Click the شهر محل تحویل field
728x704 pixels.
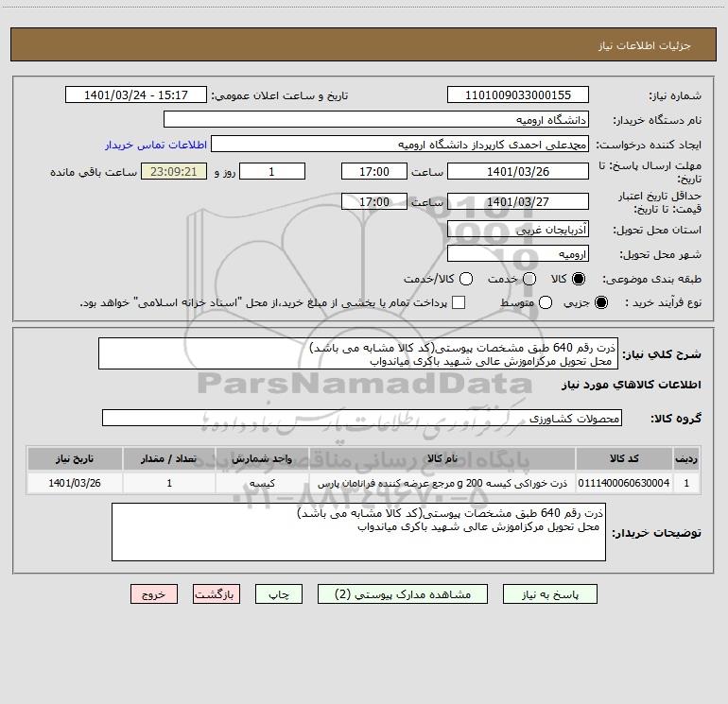point(518,253)
